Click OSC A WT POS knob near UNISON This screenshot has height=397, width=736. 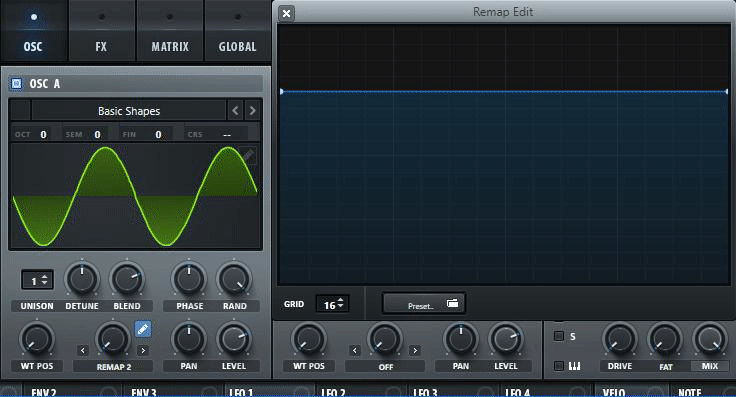pos(37,339)
